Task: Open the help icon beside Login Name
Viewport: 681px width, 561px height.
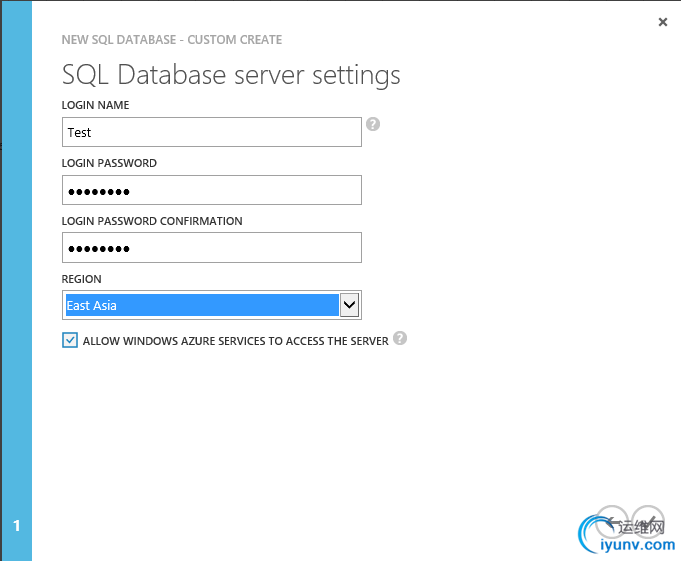Action: (x=373, y=124)
